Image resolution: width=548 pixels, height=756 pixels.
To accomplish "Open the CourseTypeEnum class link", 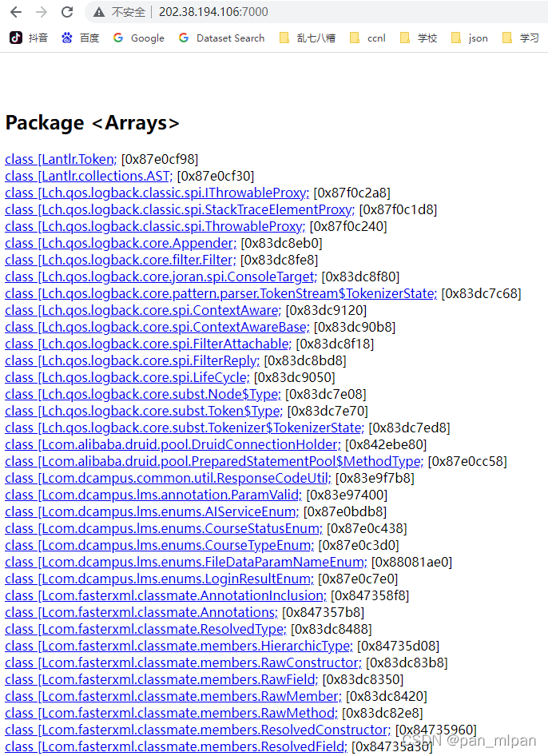I will [160, 545].
